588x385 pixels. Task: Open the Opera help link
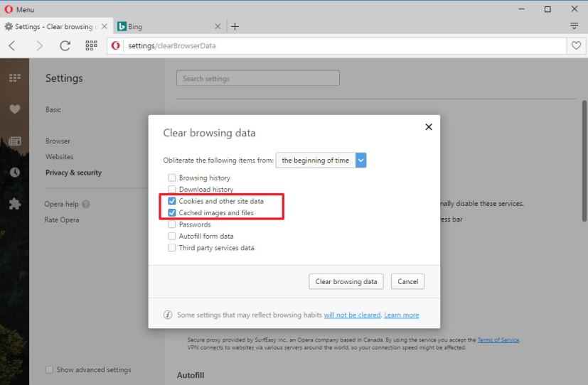coord(61,204)
